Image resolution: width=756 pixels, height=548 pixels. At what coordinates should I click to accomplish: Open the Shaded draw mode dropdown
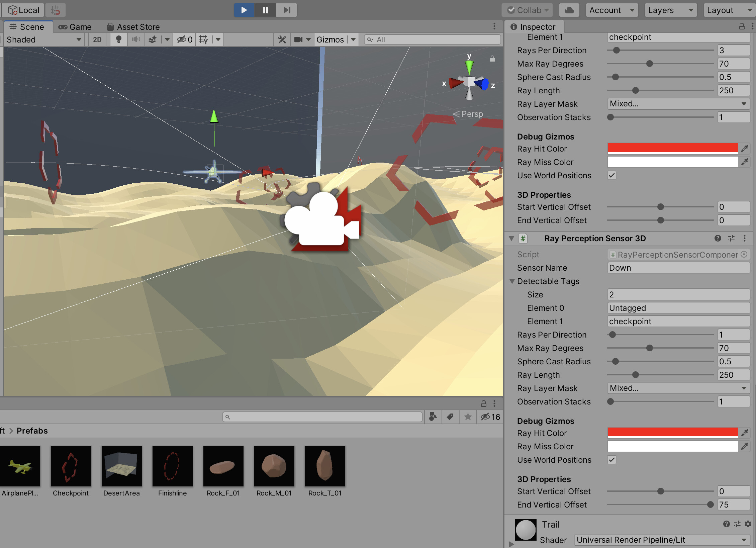(43, 39)
